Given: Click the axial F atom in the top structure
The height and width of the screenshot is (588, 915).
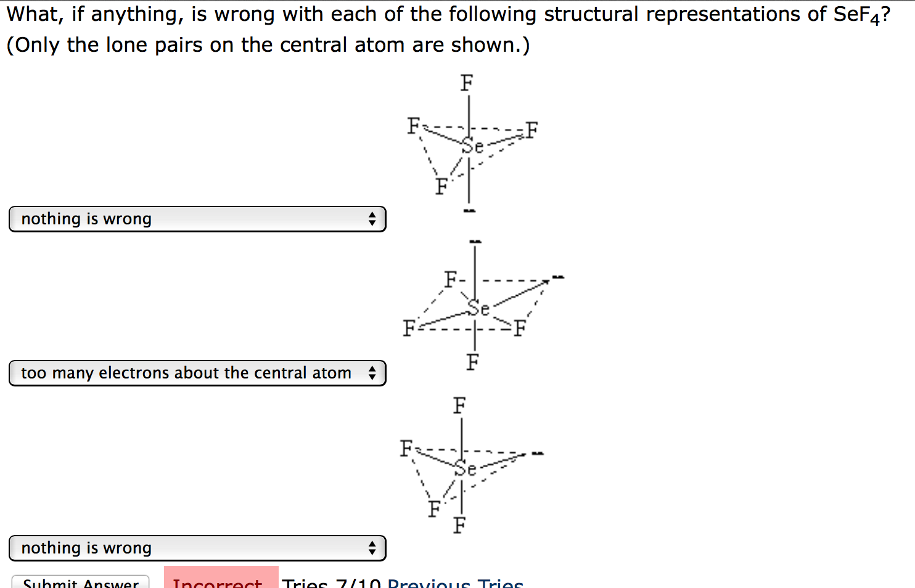Looking at the screenshot, I should click(x=467, y=83).
